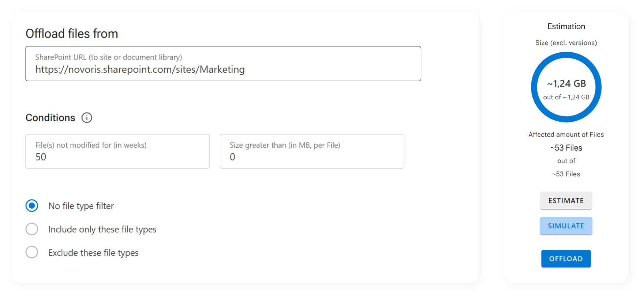Click the blue size estimation donut ring
Image resolution: width=644 pixels, height=299 pixels.
[x=535, y=87]
